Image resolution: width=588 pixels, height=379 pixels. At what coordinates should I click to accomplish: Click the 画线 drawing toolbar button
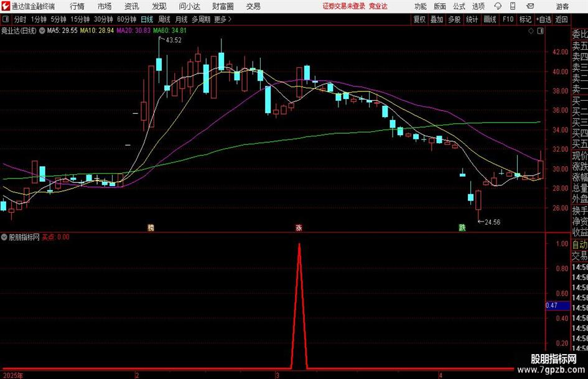pyautogui.click(x=490, y=19)
